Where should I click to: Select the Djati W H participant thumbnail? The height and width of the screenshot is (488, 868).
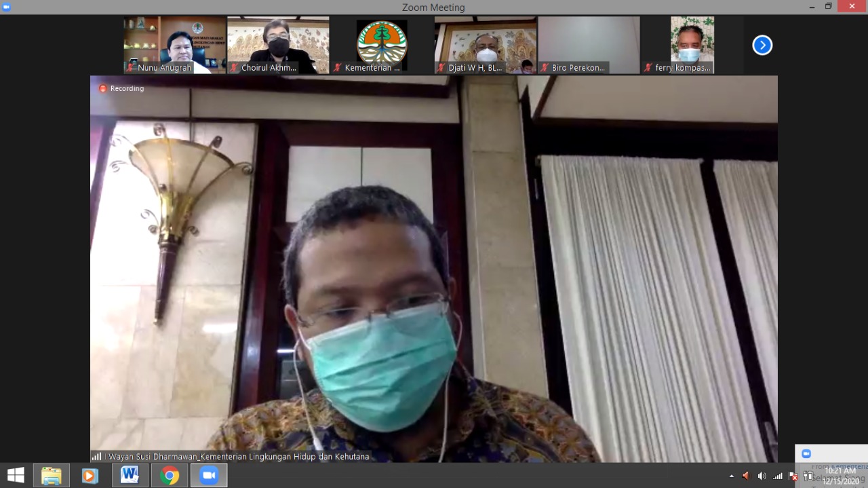tap(486, 45)
